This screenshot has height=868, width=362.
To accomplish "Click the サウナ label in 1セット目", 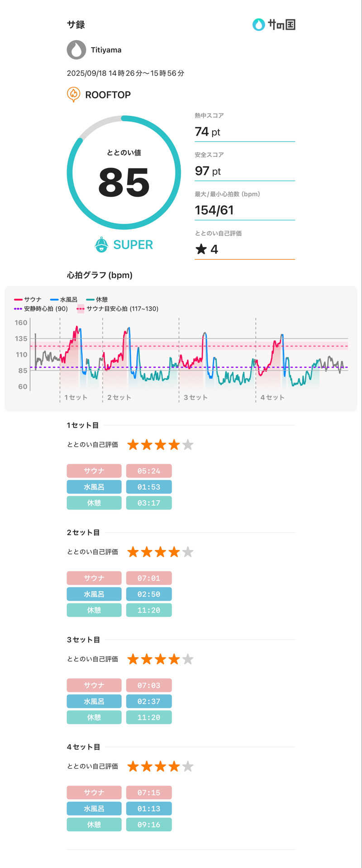I will click(94, 471).
